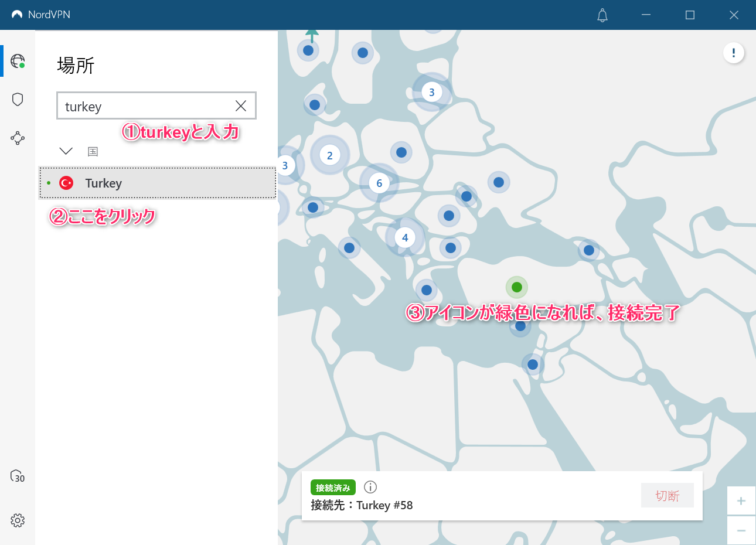Open the settings gear icon
756x545 pixels.
[x=18, y=520]
